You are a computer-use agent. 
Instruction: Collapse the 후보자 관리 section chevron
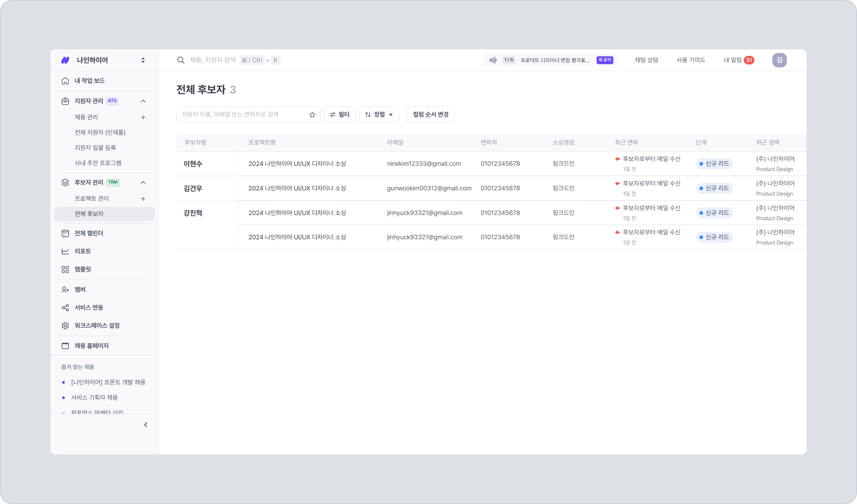(143, 182)
